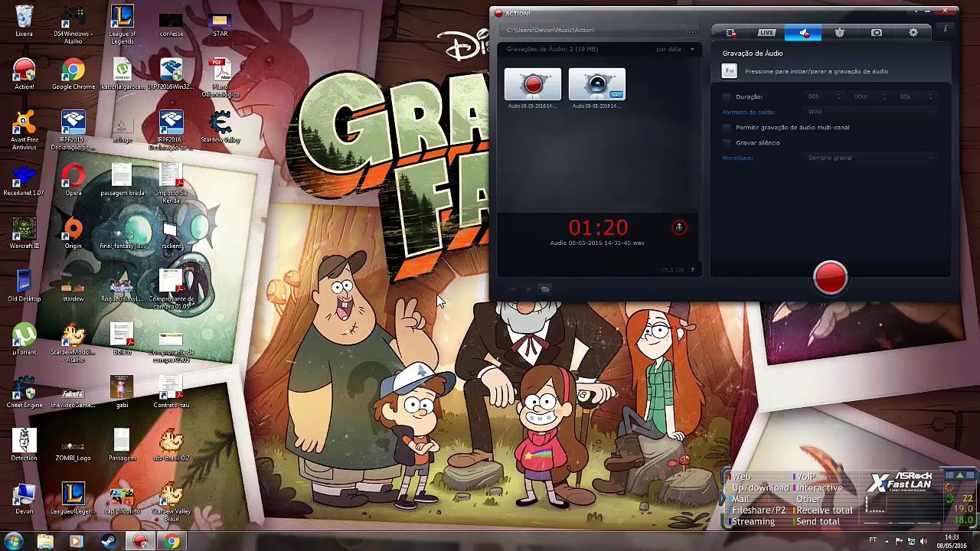The width and height of the screenshot is (980, 551).
Task: Select the audio recording tab
Action: (803, 33)
